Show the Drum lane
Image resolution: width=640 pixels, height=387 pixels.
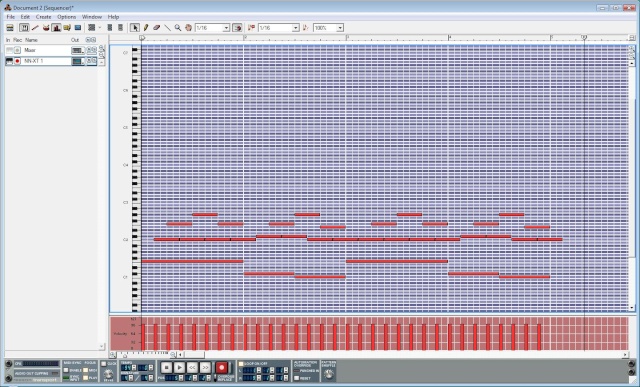point(46,27)
